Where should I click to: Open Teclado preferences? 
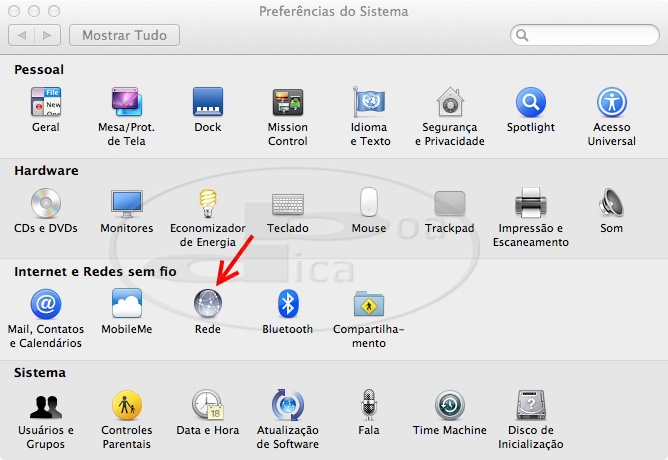click(x=288, y=204)
